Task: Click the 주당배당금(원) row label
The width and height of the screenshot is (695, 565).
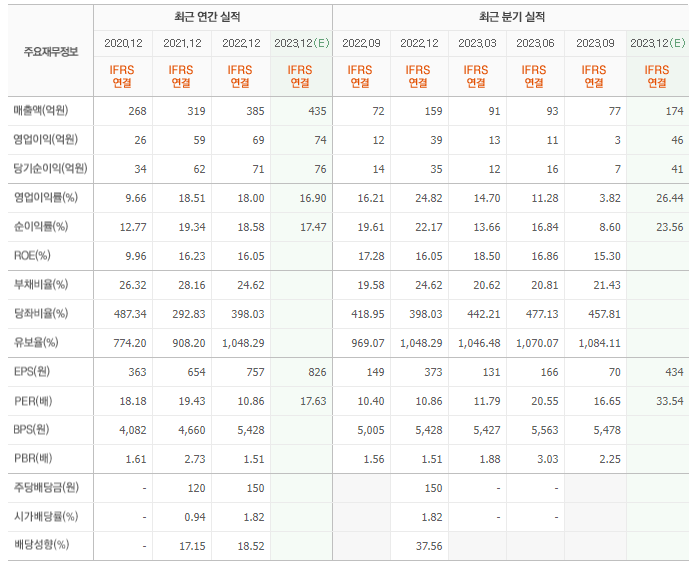Action: pos(46,487)
